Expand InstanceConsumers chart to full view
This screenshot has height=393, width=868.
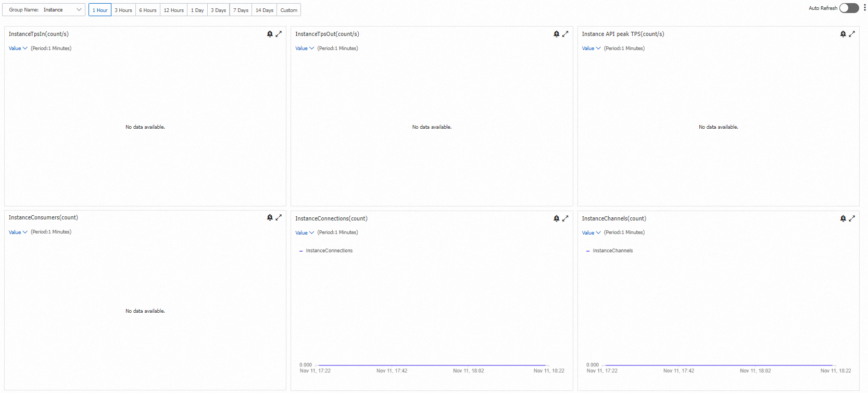click(x=279, y=217)
